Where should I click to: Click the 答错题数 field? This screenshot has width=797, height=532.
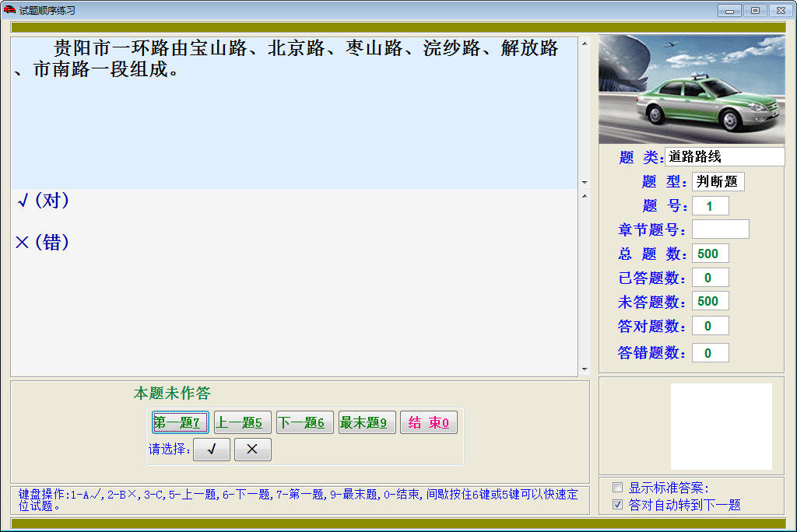pyautogui.click(x=710, y=353)
